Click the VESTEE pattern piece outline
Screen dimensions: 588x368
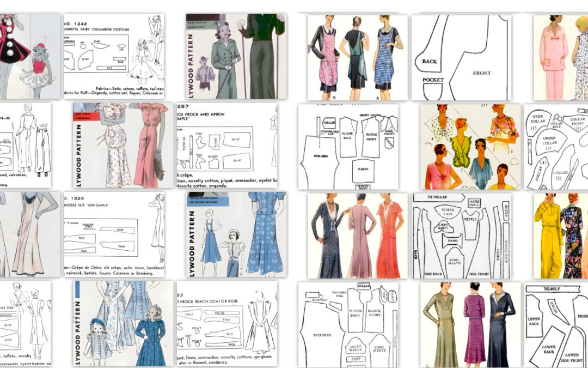point(471,219)
